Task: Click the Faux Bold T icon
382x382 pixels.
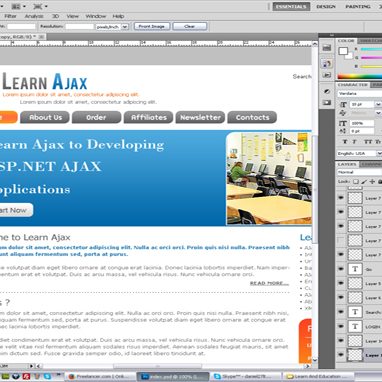Action: click(x=345, y=141)
